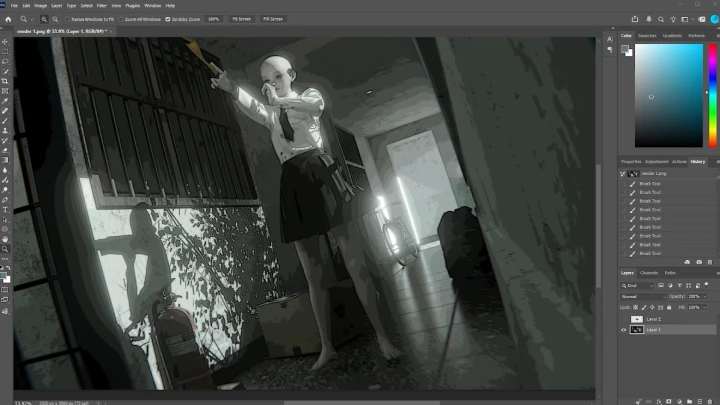Toggle lock image pixels brush icon
Viewport: 720px width, 405px height.
coord(644,307)
